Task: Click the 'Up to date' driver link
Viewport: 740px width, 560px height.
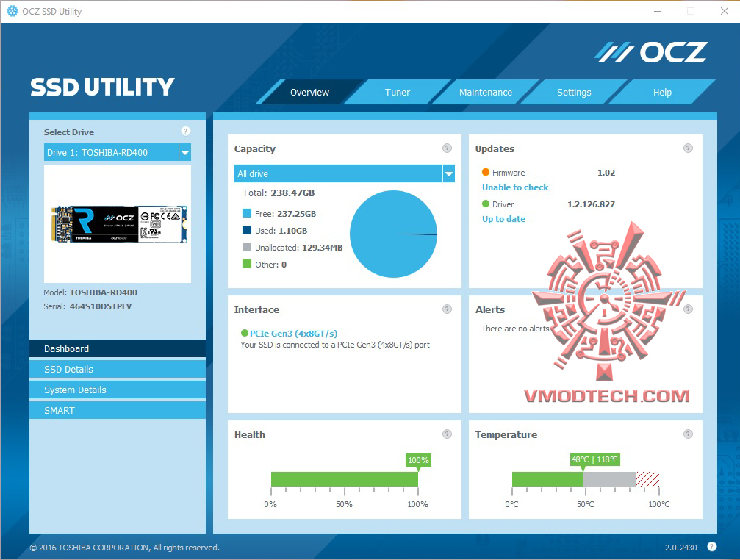Action: click(503, 218)
